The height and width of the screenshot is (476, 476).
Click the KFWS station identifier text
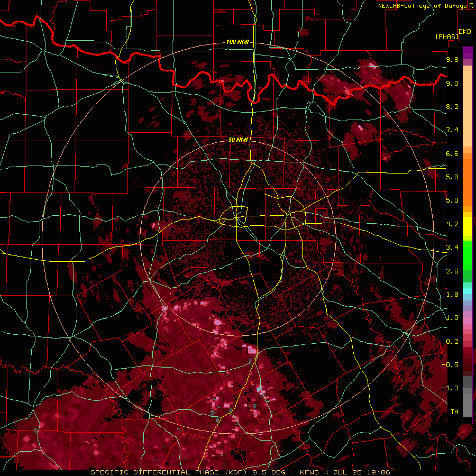[309, 472]
